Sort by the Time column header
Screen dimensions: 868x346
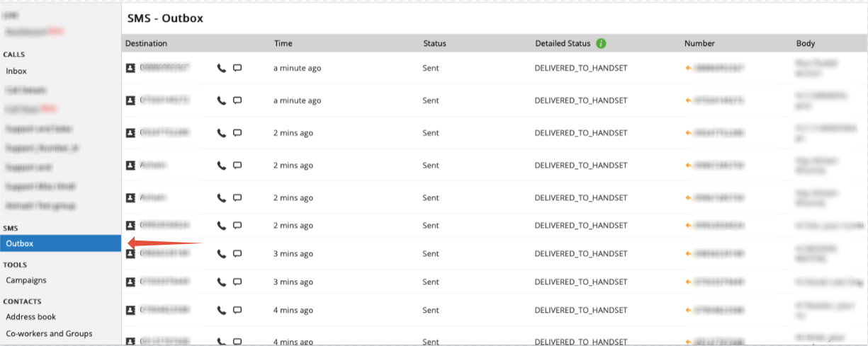(x=283, y=43)
